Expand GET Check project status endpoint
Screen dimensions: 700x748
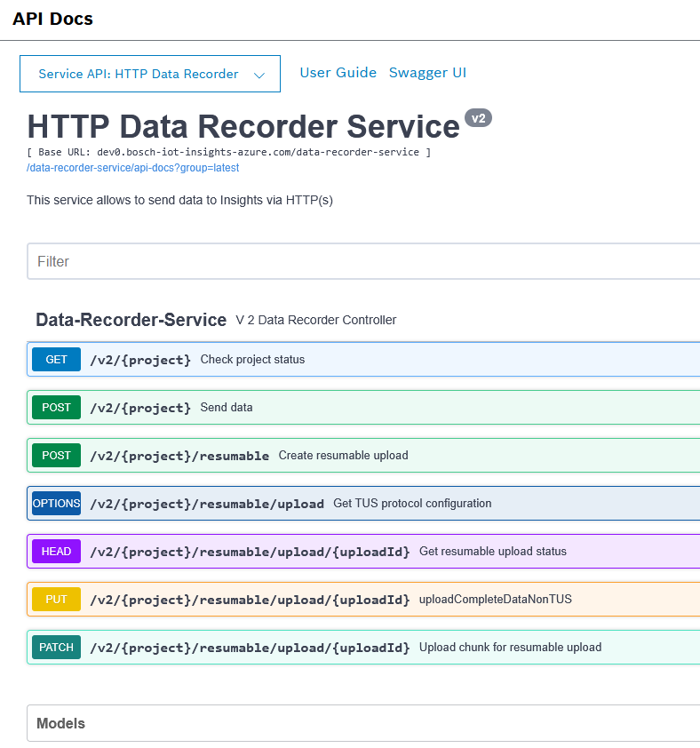point(252,360)
